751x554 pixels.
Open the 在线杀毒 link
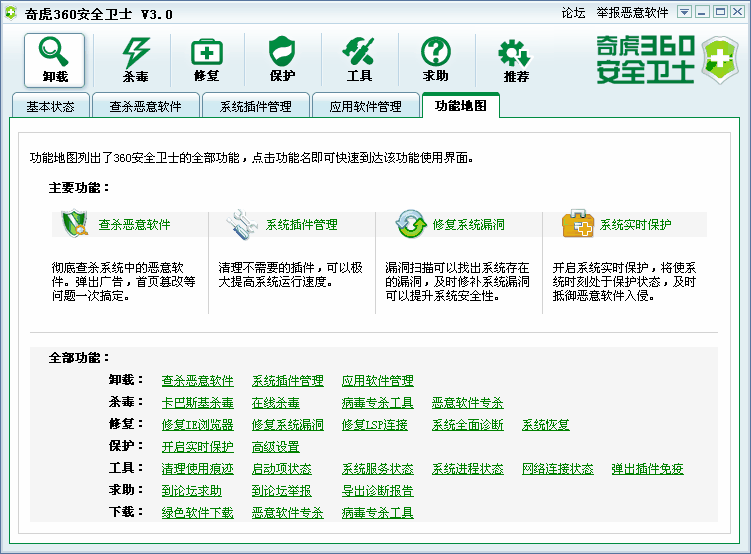[x=275, y=403]
